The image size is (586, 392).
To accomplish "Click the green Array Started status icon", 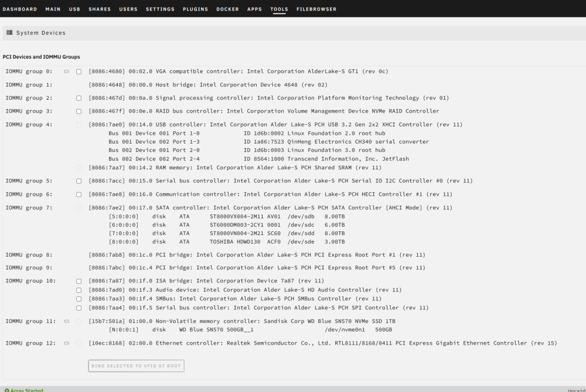I will (6, 390).
